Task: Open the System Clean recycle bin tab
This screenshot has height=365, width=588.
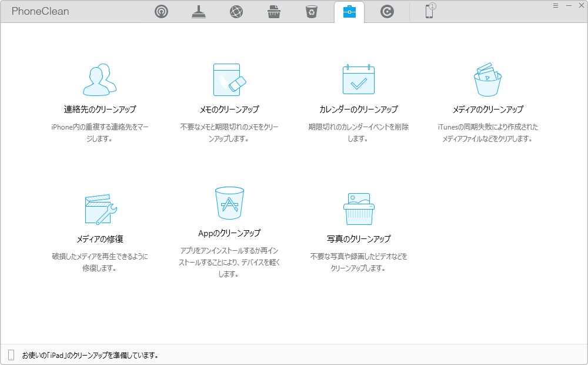Action: [312, 12]
